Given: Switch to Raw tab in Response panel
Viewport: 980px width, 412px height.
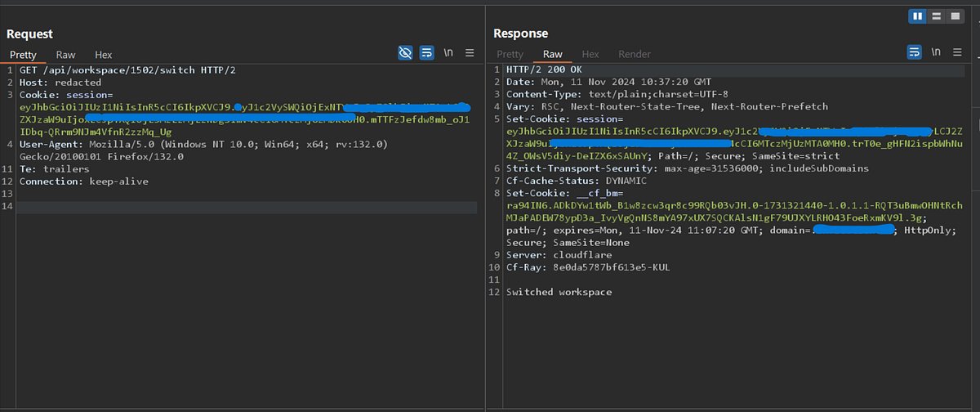Looking at the screenshot, I should [553, 55].
